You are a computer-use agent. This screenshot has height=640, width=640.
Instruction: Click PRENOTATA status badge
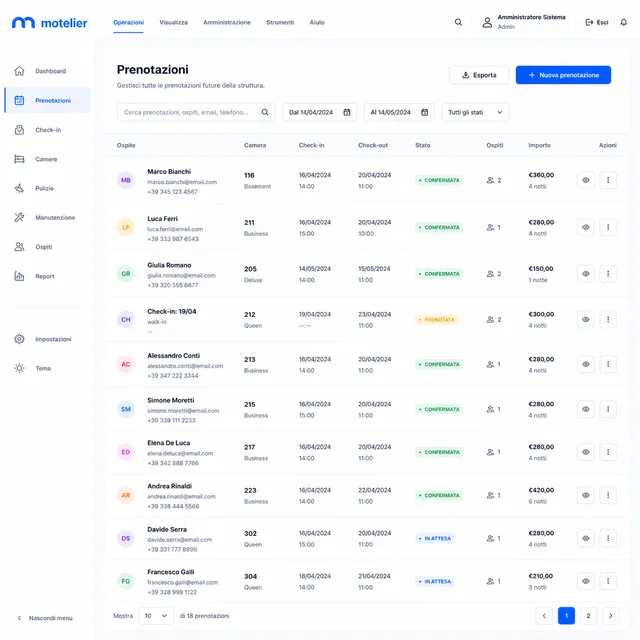[436, 320]
